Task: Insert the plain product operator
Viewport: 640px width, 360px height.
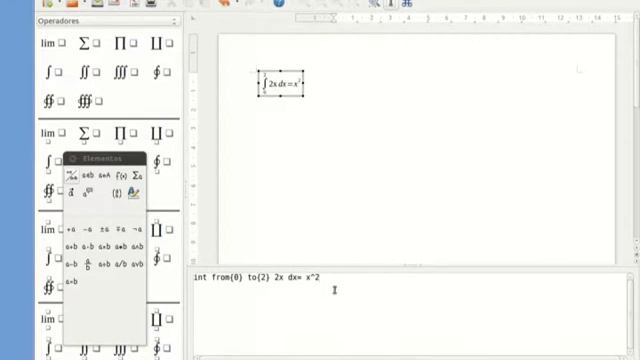Action: tap(126, 43)
